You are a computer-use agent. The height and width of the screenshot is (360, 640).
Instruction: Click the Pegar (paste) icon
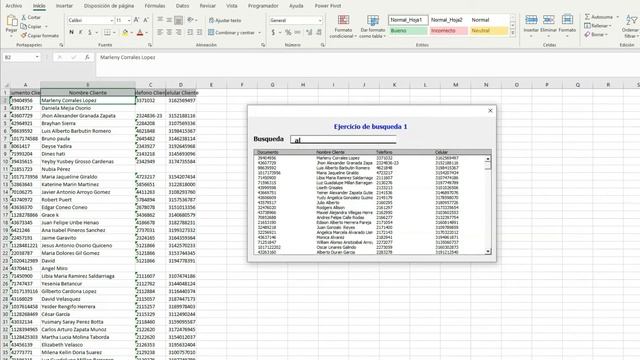[12, 20]
